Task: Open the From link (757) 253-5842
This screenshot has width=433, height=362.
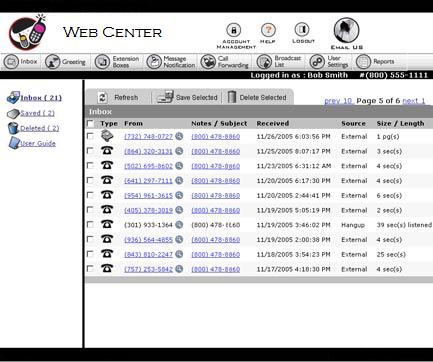Action: point(149,269)
